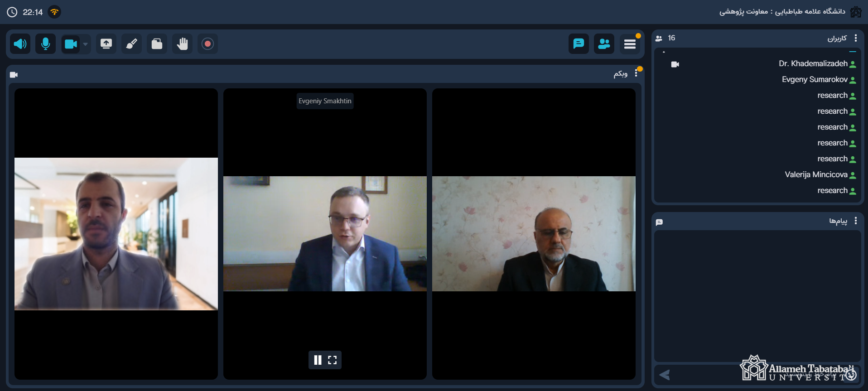Open the webcam panel three-dot options
The image size is (868, 391).
pyautogui.click(x=636, y=73)
